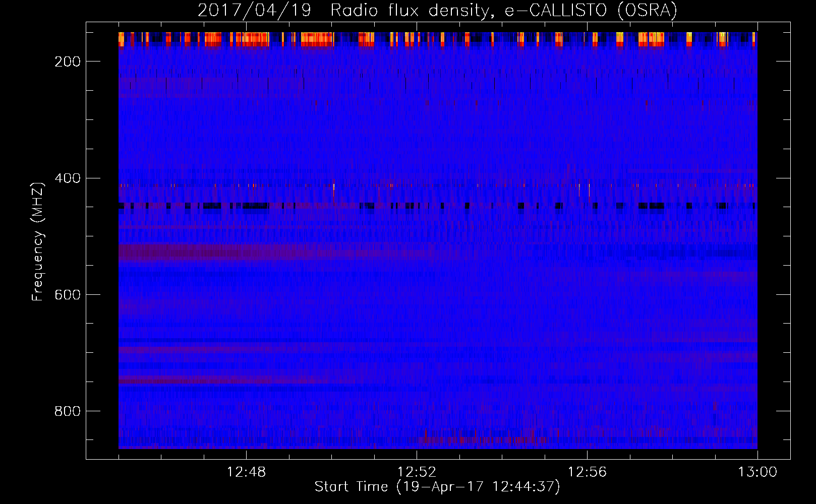
Task: Select the 400 frequency tick label
Action: pos(68,178)
